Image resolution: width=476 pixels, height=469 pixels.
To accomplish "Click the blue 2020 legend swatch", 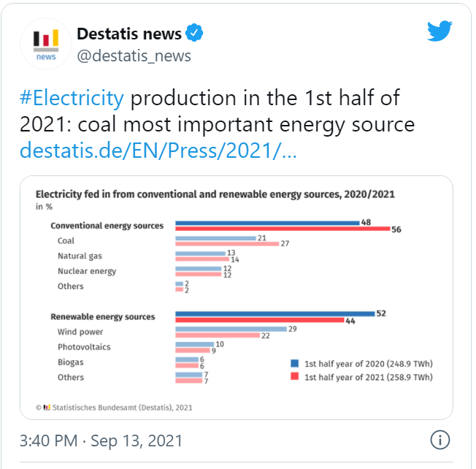I will click(294, 362).
